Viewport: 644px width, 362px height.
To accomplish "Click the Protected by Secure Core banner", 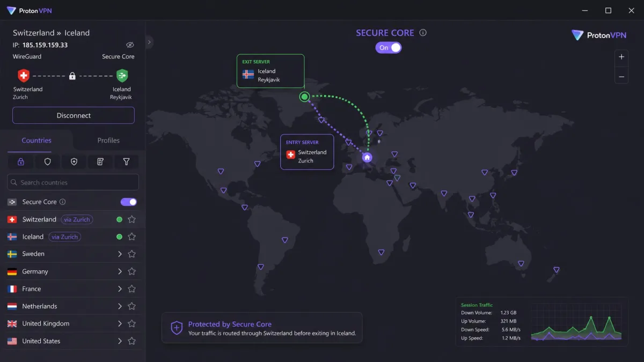I will coord(262,328).
